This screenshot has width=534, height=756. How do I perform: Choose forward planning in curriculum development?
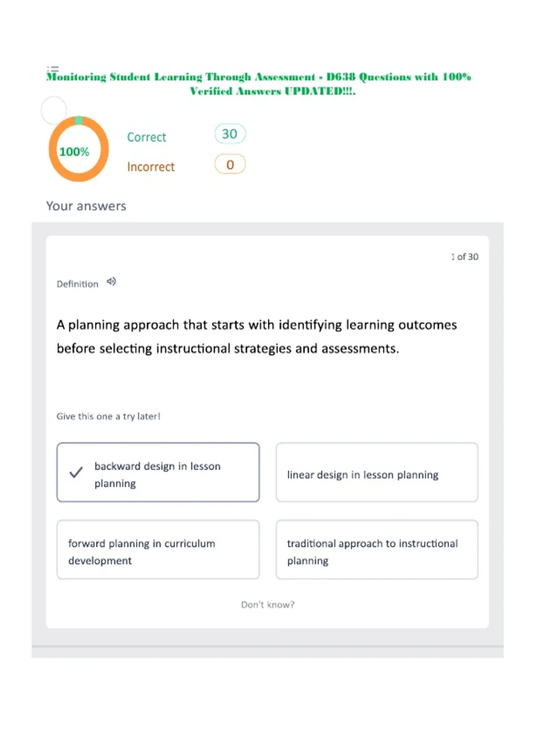158,550
